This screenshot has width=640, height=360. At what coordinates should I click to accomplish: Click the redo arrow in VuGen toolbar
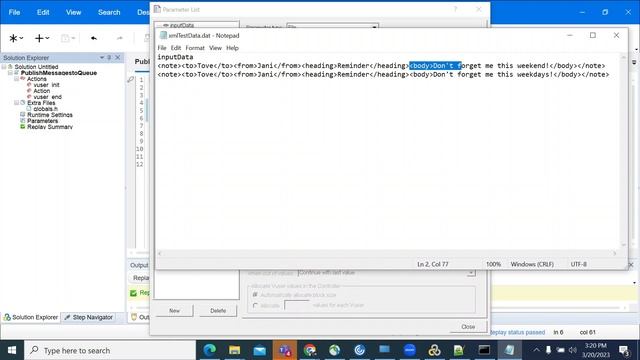[x=119, y=38]
